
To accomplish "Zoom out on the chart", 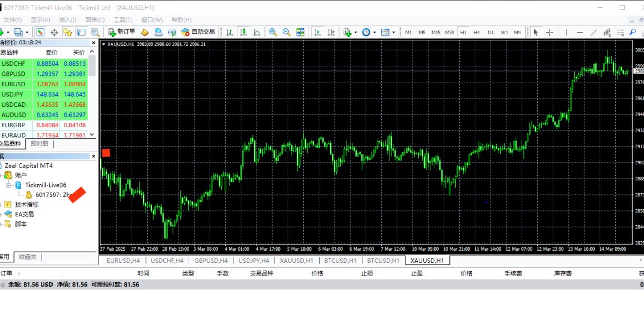I will click(x=287, y=32).
